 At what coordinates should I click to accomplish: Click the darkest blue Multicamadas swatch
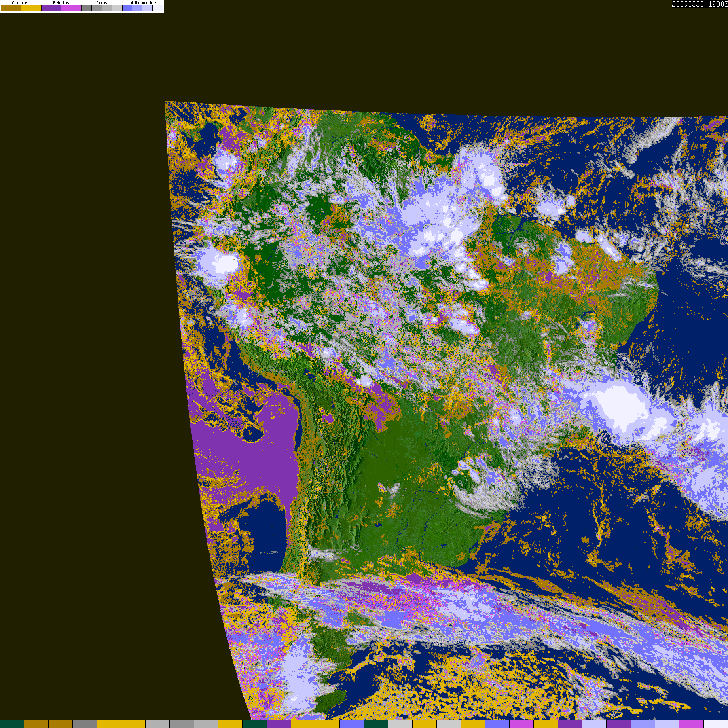pos(127,8)
